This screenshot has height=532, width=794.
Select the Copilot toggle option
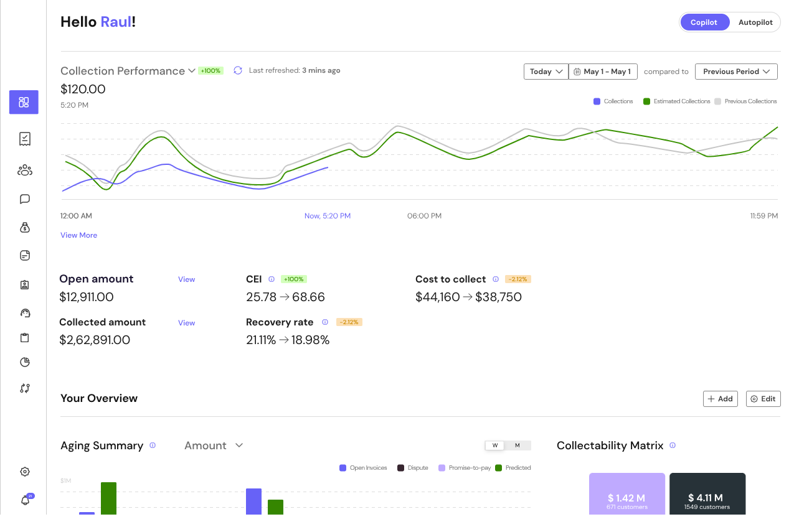[704, 22]
